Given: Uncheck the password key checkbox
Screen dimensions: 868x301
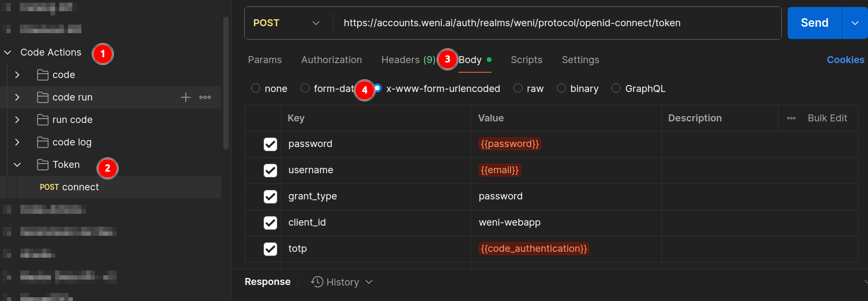Looking at the screenshot, I should 270,144.
